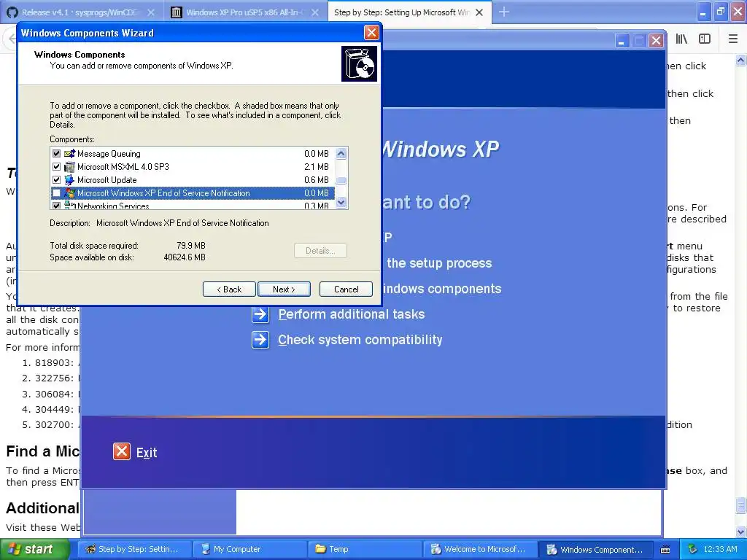The height and width of the screenshot is (560, 747).
Task: Switch to Welcome to Microsoft taskbar button
Action: click(481, 550)
